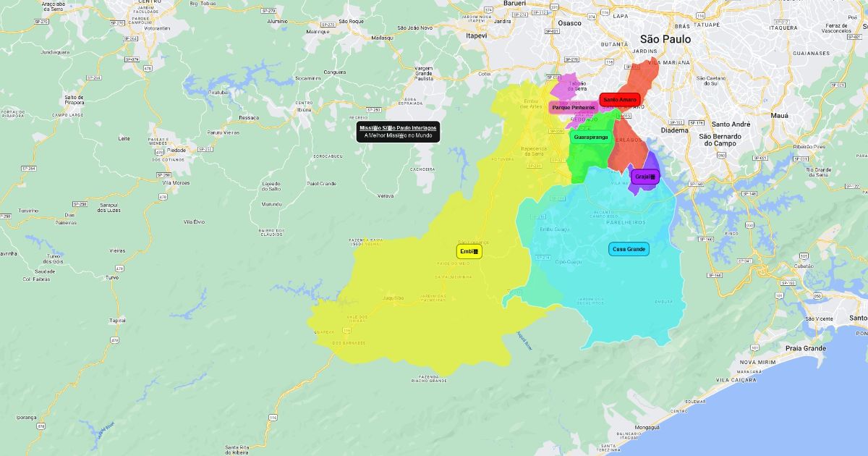Click the green Guarapiranga area label
The width and height of the screenshot is (868, 456).
(590, 137)
